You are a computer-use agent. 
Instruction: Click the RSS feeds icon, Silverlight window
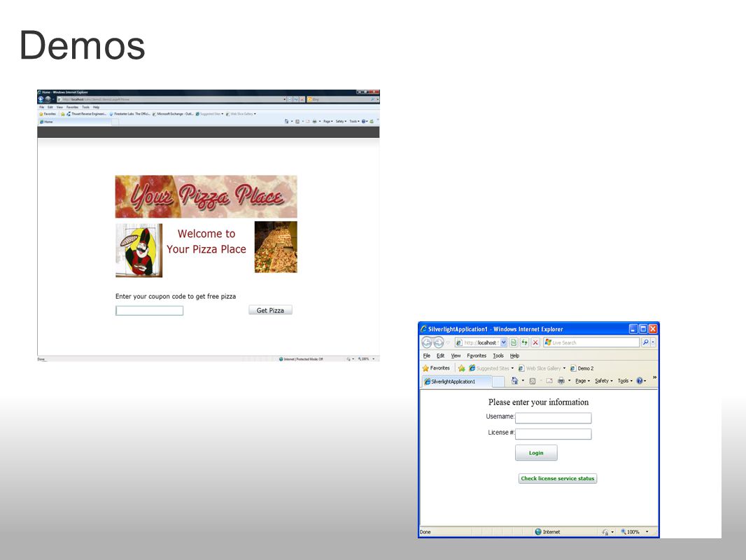click(533, 381)
